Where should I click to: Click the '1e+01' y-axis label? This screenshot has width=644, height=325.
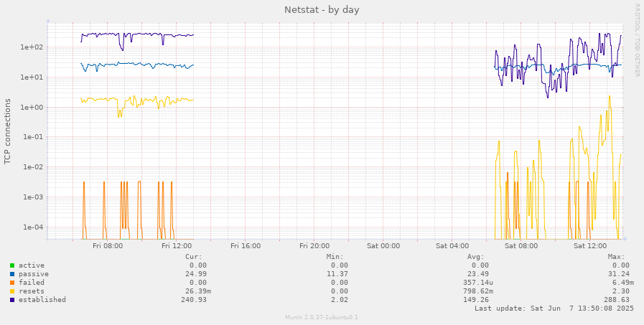click(x=32, y=77)
